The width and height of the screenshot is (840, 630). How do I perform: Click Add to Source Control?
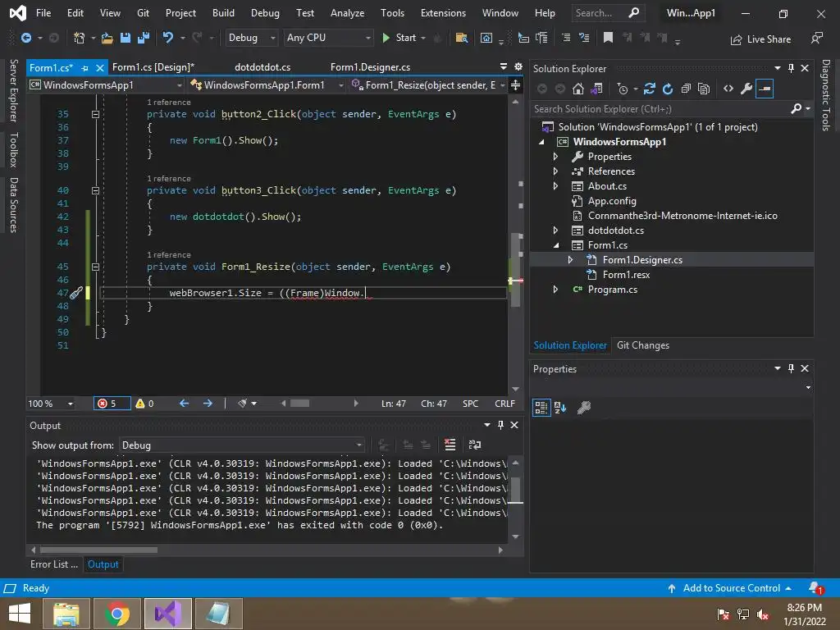[x=729, y=588]
